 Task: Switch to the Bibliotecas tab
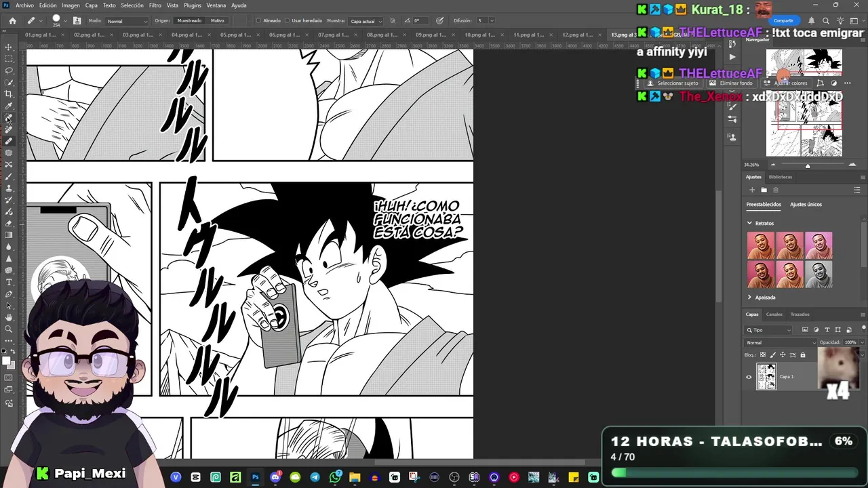tap(780, 177)
